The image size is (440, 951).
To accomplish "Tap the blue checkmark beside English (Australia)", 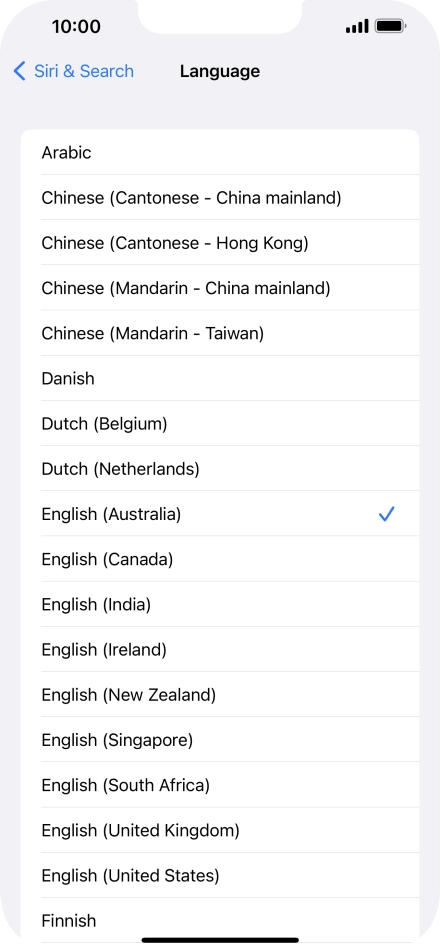I will coord(386,514).
